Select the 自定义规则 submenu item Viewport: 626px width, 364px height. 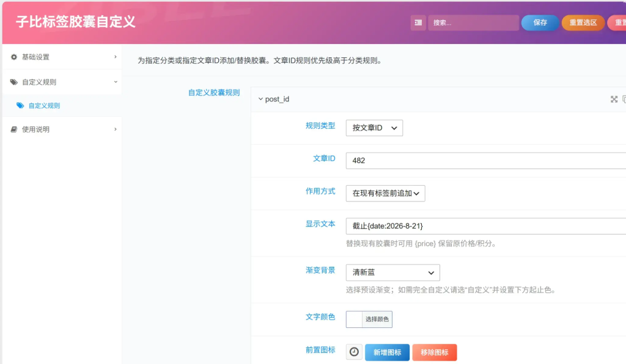tap(62, 106)
